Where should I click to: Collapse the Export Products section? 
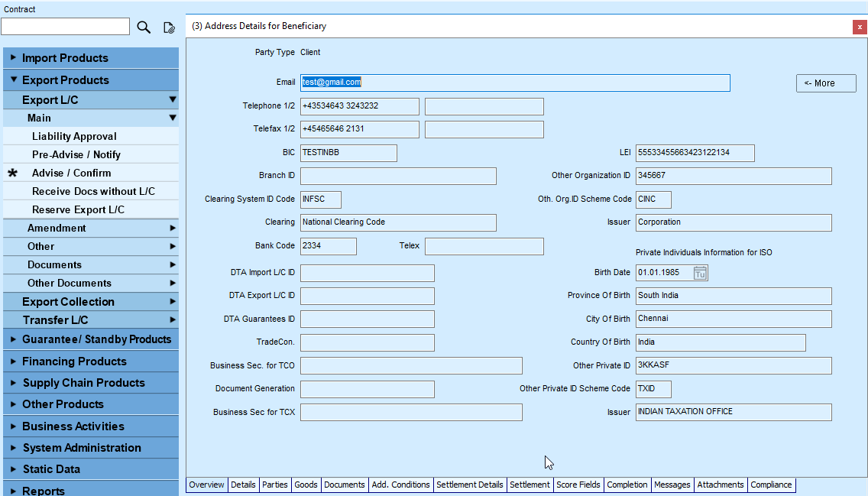pyautogui.click(x=65, y=80)
